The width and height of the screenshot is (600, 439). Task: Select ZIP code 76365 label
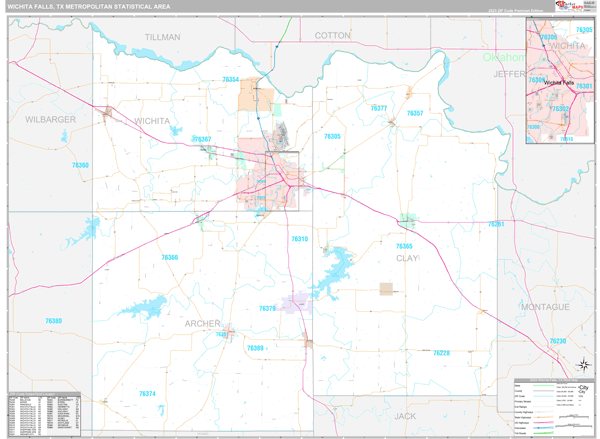click(404, 246)
